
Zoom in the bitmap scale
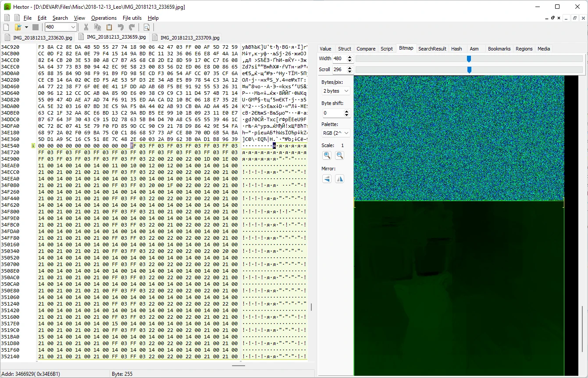327,155
